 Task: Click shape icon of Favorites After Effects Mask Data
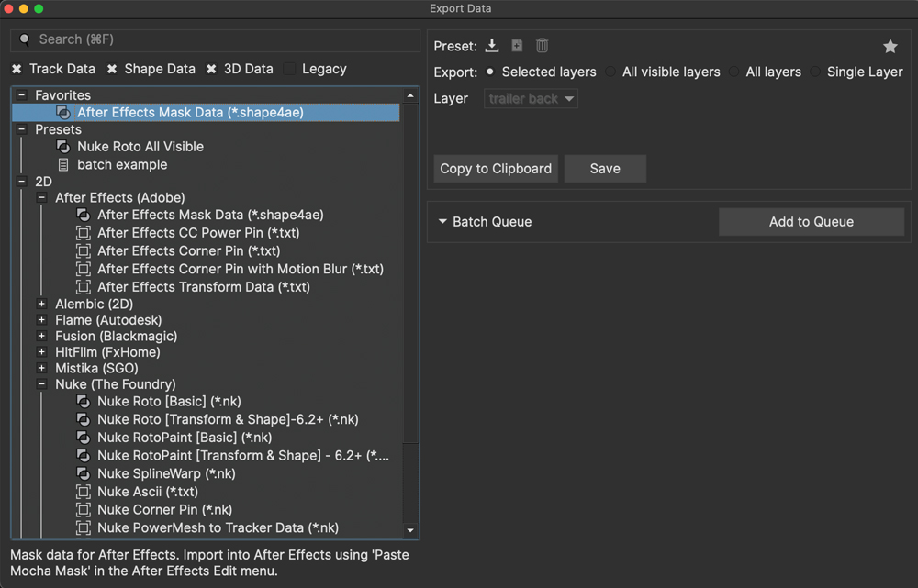63,112
